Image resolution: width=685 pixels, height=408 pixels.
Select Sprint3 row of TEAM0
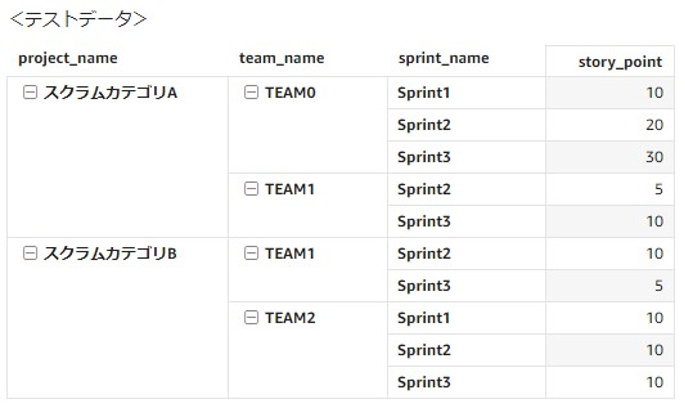[424, 157]
